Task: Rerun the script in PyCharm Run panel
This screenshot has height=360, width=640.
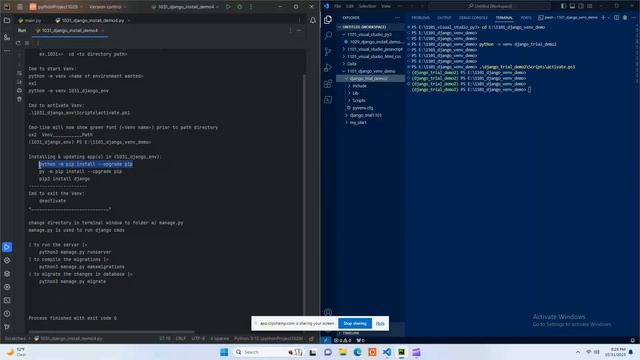Action: pyautogui.click(x=18, y=42)
